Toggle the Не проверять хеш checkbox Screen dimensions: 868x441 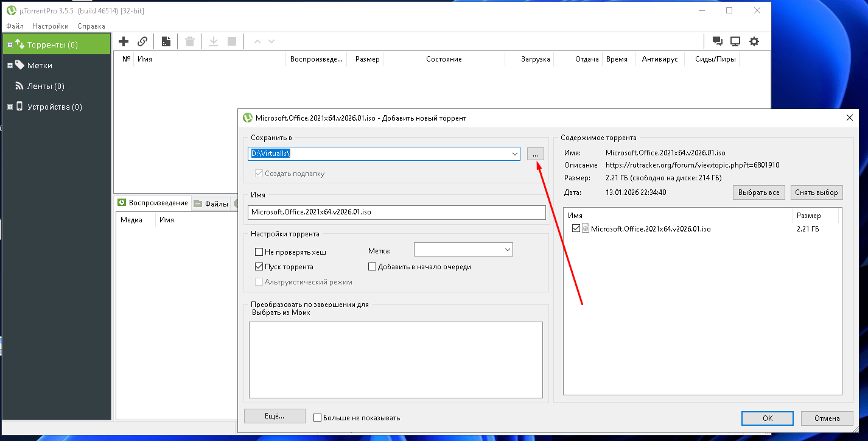pos(259,252)
